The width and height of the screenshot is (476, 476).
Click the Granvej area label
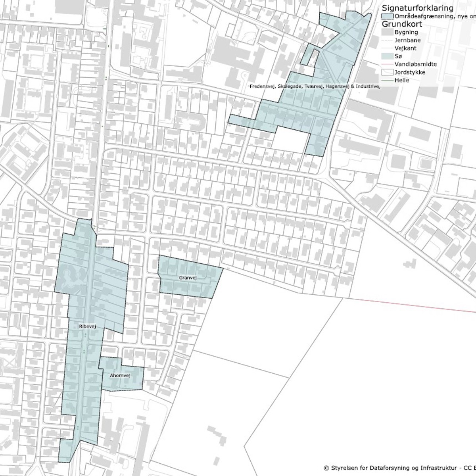coord(188,278)
